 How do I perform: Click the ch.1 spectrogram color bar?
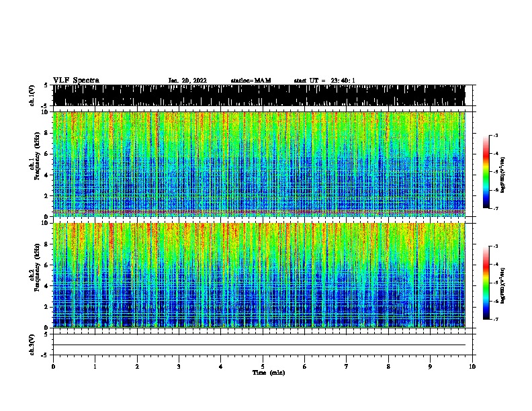pyautogui.click(x=486, y=172)
